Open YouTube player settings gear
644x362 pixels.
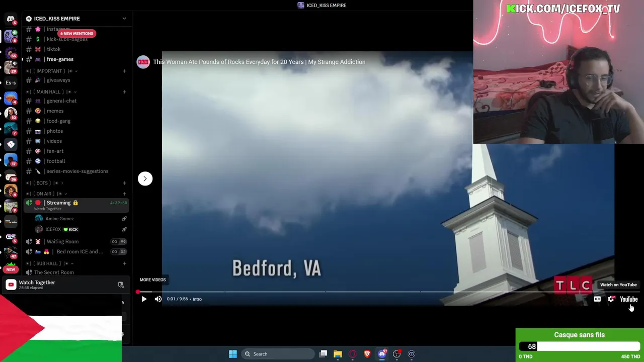(611, 299)
